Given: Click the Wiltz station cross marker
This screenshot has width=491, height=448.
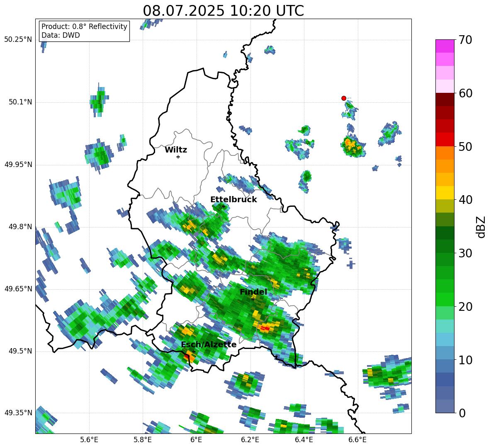Looking at the screenshot, I should [x=178, y=157].
